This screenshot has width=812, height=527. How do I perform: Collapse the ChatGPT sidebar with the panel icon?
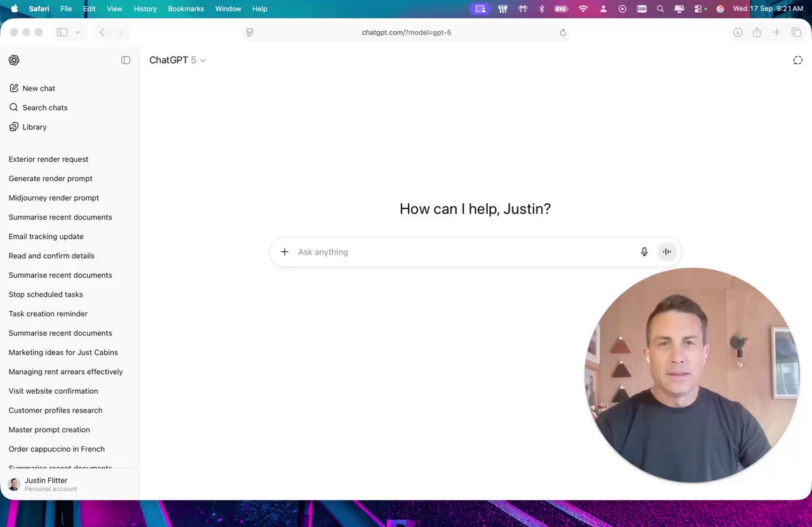(x=126, y=60)
